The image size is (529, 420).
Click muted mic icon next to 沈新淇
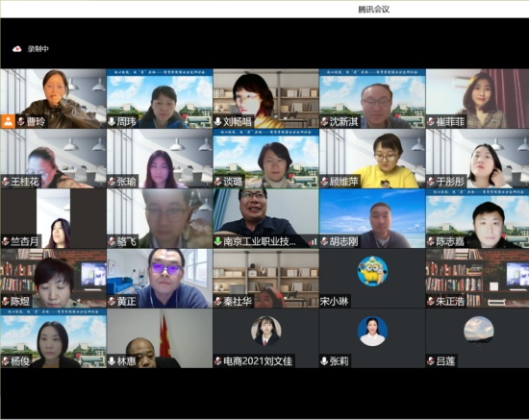tap(324, 121)
